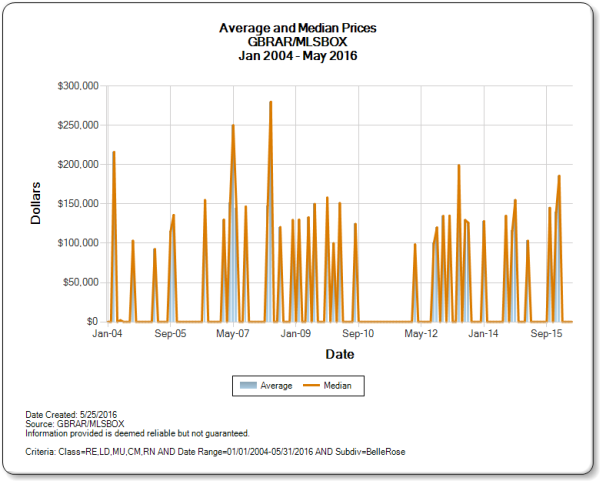Select the 'Average' legend label

(276, 386)
